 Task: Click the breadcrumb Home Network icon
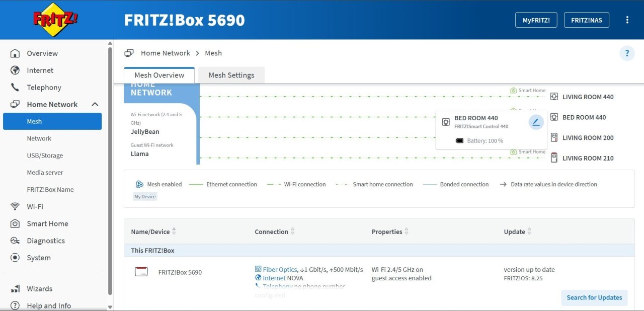tap(129, 53)
